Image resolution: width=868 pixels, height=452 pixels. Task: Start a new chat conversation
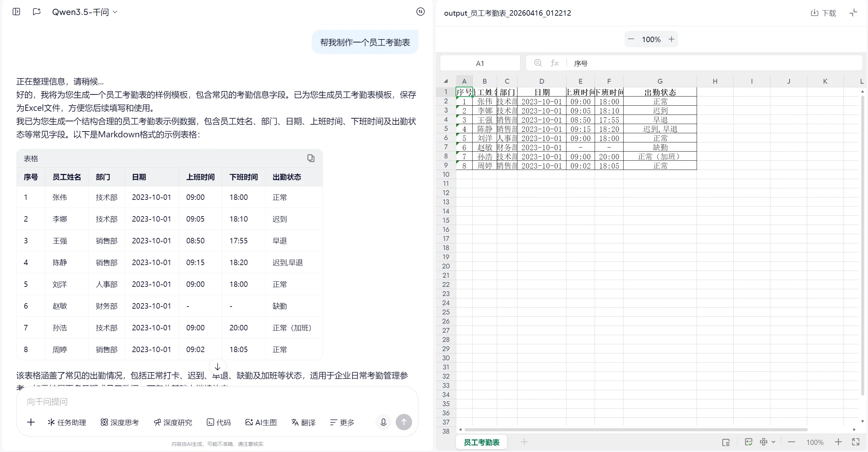[36, 11]
